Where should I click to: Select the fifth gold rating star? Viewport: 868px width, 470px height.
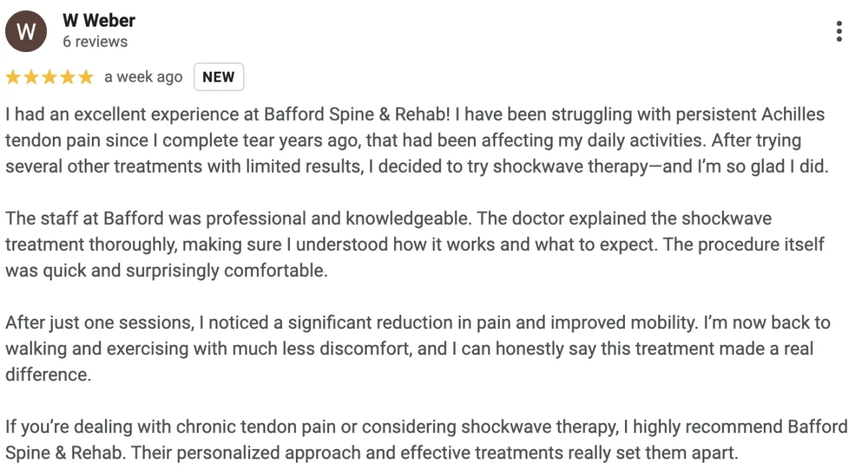[x=85, y=77]
